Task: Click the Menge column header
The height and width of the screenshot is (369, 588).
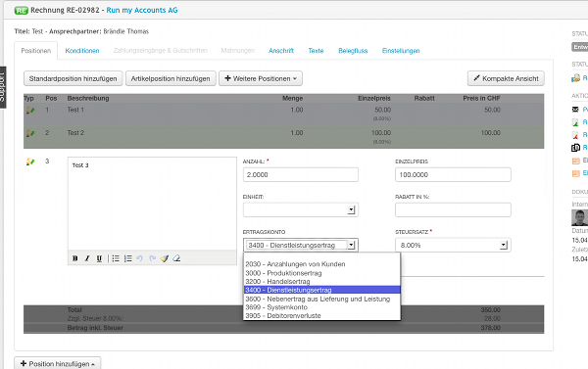Action: [292, 98]
